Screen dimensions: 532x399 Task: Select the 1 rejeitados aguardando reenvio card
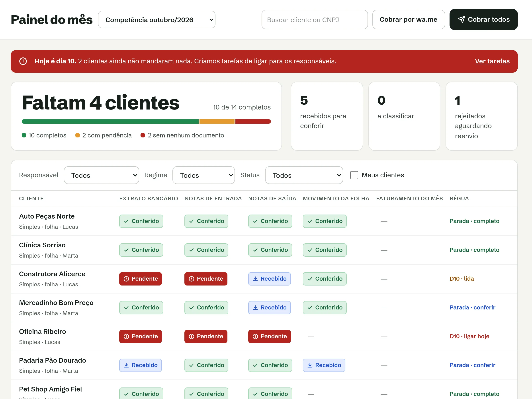pos(481,116)
